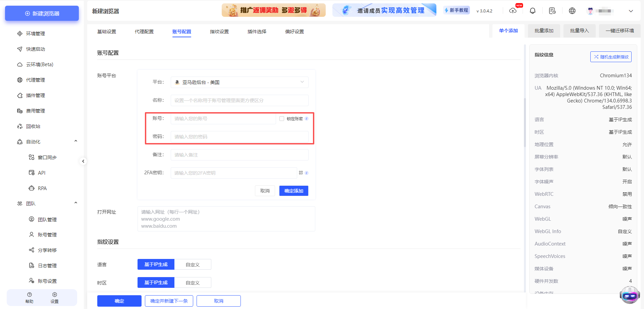Click the globe language icon in top bar

[572, 10]
